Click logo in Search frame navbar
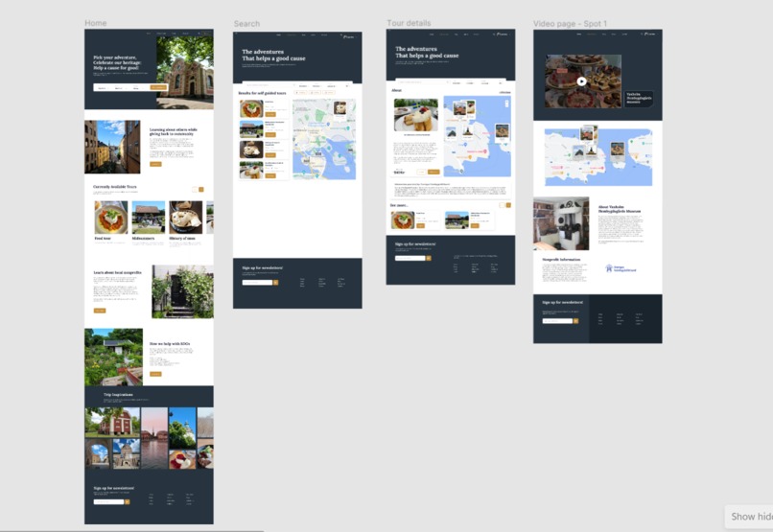This screenshot has height=532, width=773. pos(349,36)
